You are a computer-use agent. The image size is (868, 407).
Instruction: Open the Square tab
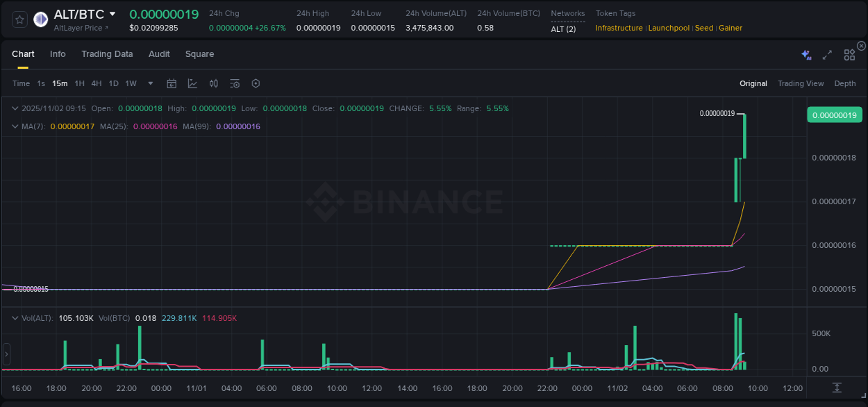coord(199,53)
